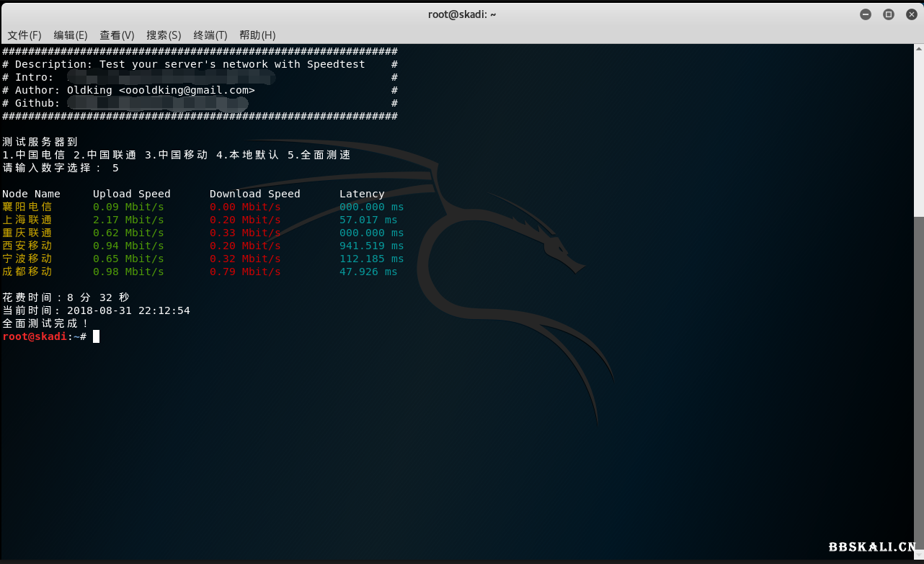Open the 帮助(H) menu
Image resolution: width=924 pixels, height=564 pixels.
pyautogui.click(x=257, y=35)
